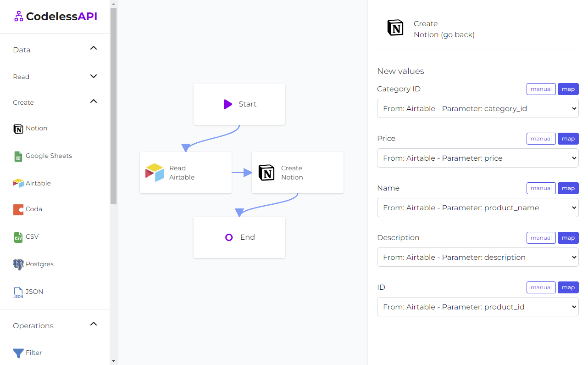Screen dimensions: 588x365
Task: Click the CodelessAPI logo icon
Action: [x=18, y=17]
